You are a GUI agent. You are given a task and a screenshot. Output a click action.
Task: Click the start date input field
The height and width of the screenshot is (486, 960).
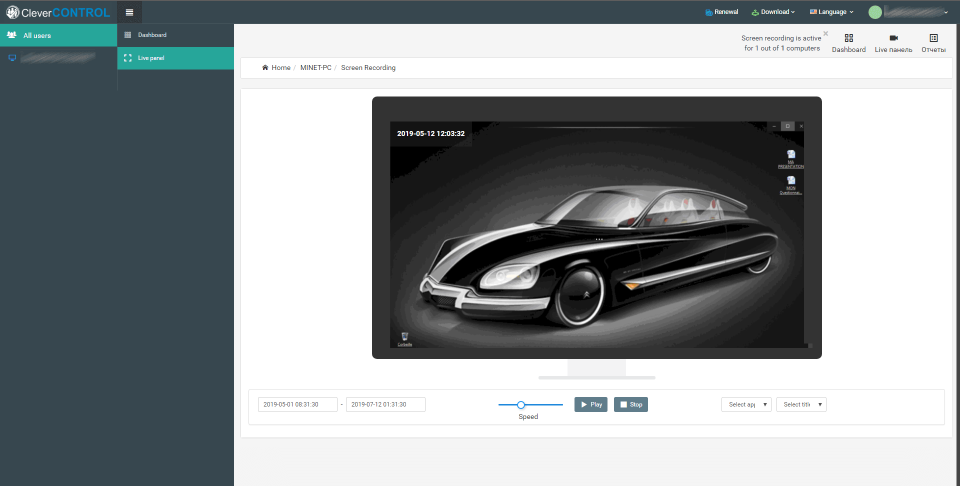[x=297, y=404]
